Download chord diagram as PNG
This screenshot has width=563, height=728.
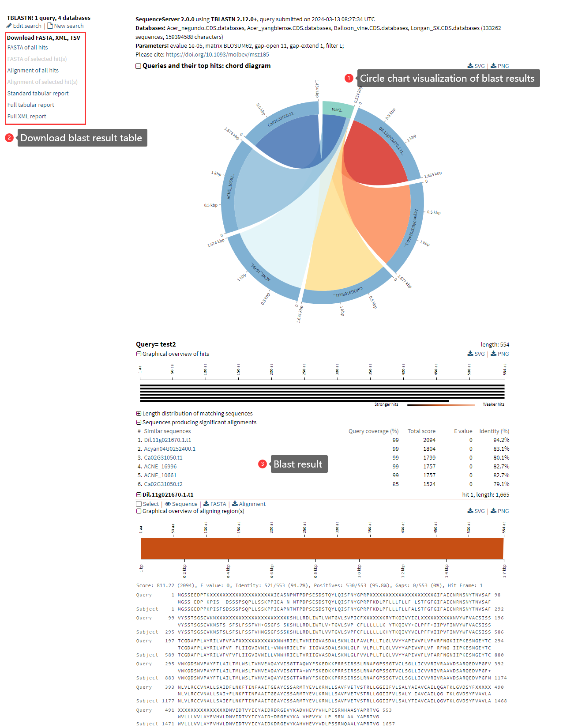pos(499,66)
